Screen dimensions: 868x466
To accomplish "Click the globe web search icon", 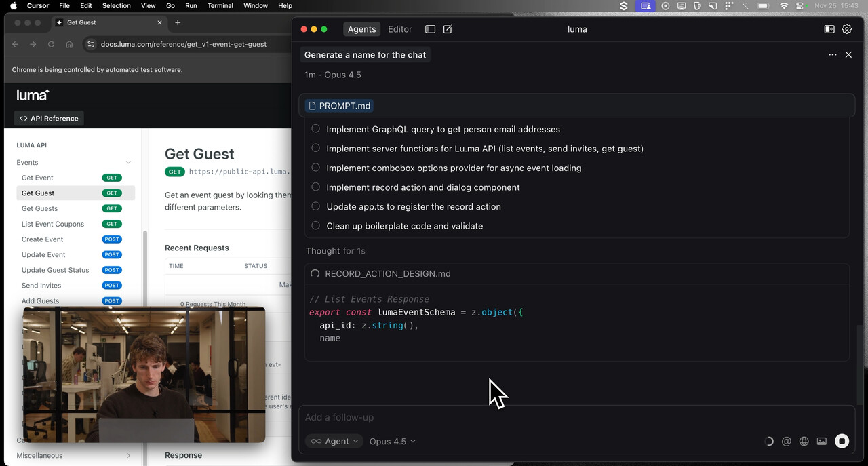I will (x=804, y=441).
